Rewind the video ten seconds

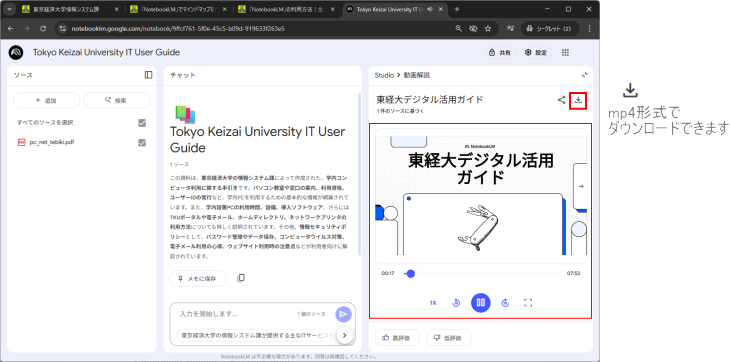tap(456, 303)
